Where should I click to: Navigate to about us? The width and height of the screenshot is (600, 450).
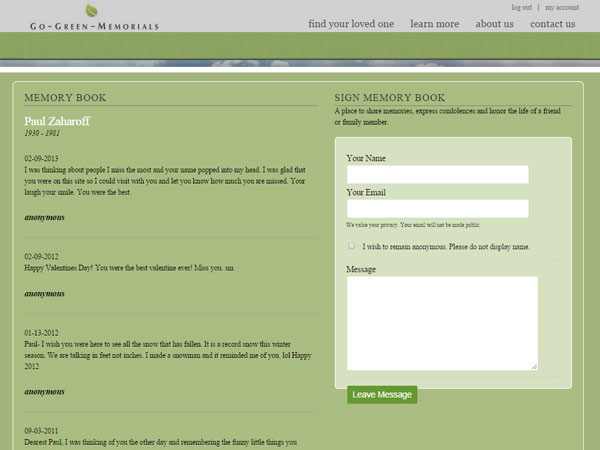click(x=495, y=24)
